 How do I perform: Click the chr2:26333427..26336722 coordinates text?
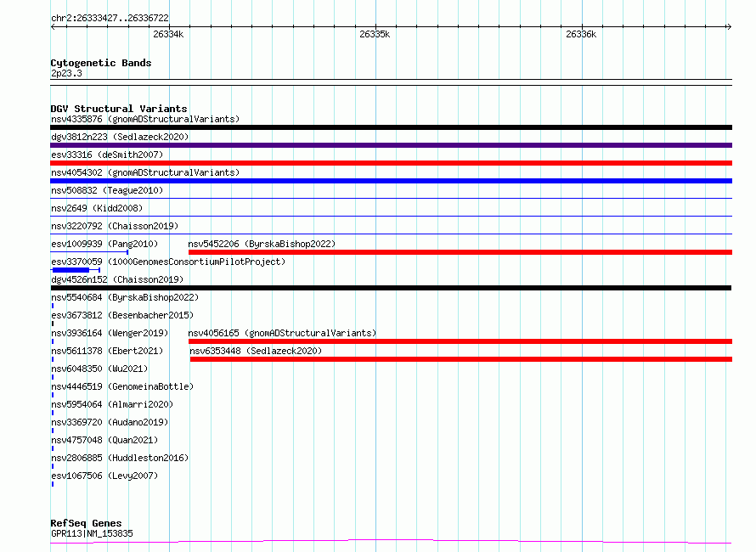110,18
